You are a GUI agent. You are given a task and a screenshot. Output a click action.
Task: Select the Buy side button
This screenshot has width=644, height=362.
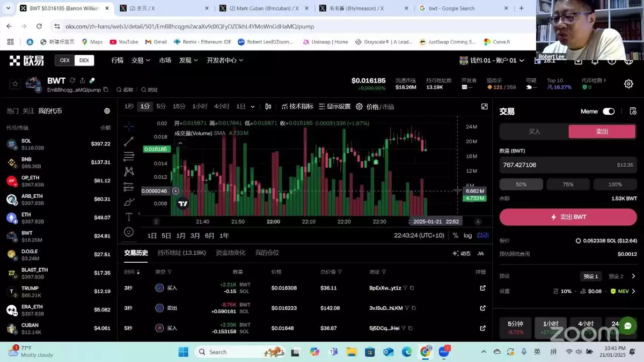coord(535,131)
